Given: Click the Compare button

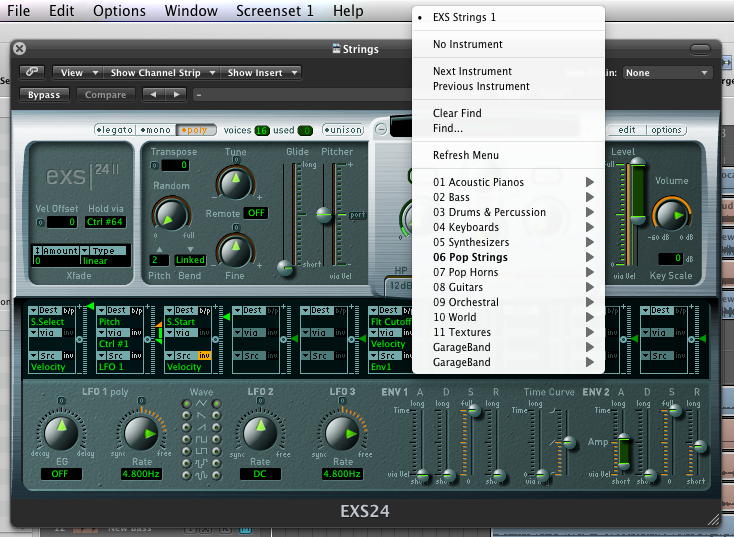Looking at the screenshot, I should (105, 95).
